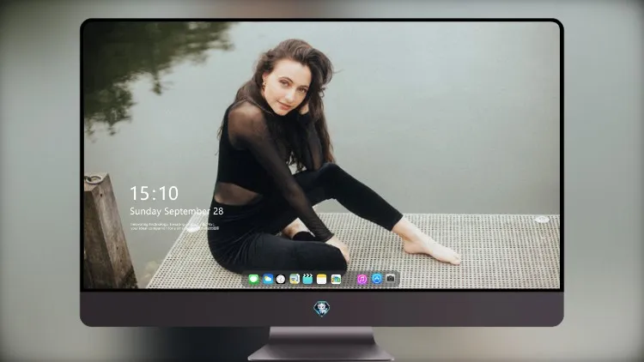Viewport: 644px width, 362px height.
Task: Open the Maps app icon in dock
Action: coord(295,279)
